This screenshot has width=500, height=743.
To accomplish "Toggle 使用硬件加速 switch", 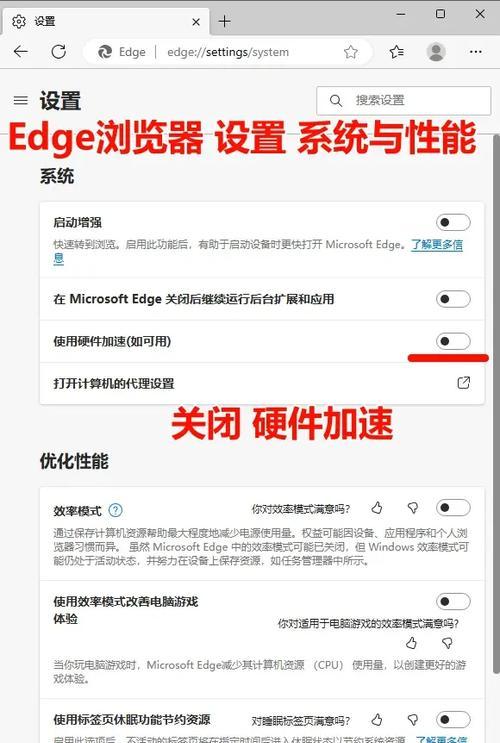I will [453, 341].
